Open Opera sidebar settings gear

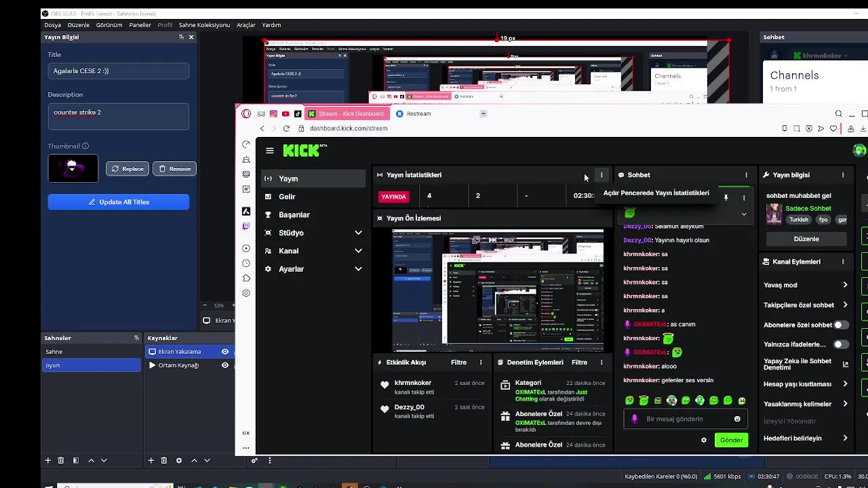pyautogui.click(x=246, y=293)
